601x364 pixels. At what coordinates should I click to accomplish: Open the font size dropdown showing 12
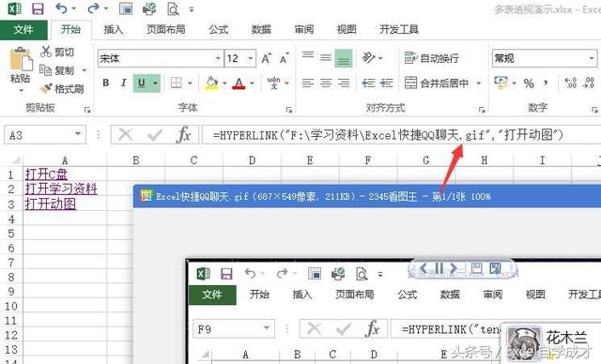tap(251, 58)
